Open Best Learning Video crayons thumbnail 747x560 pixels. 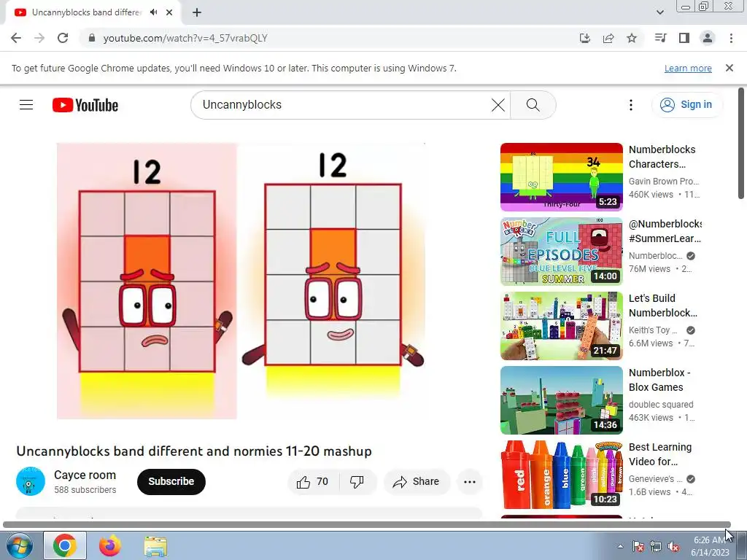[x=562, y=474]
